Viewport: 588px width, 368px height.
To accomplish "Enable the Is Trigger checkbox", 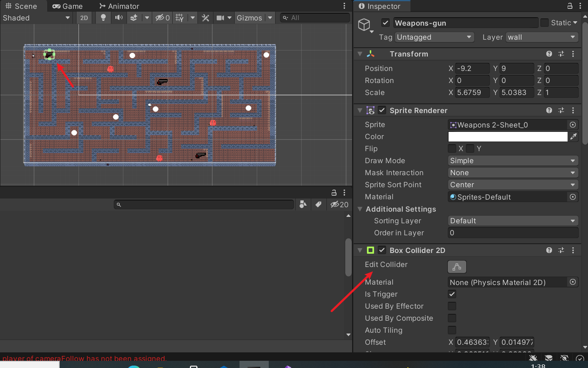I will coord(452,294).
